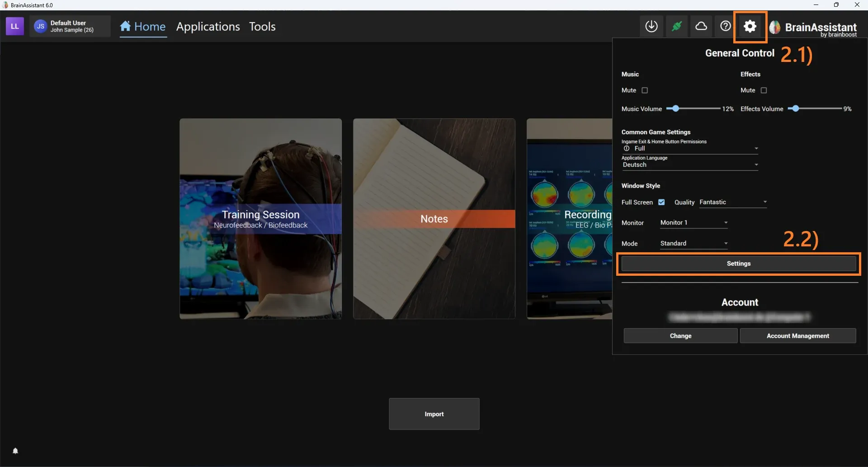Open the cloud sync icon

(x=701, y=26)
